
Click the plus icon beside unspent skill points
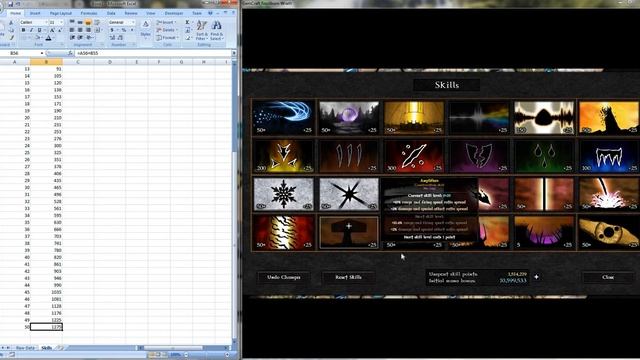(x=536, y=277)
